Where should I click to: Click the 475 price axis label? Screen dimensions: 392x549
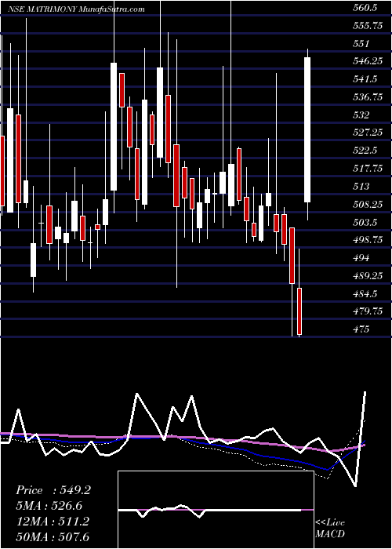pyautogui.click(x=361, y=329)
